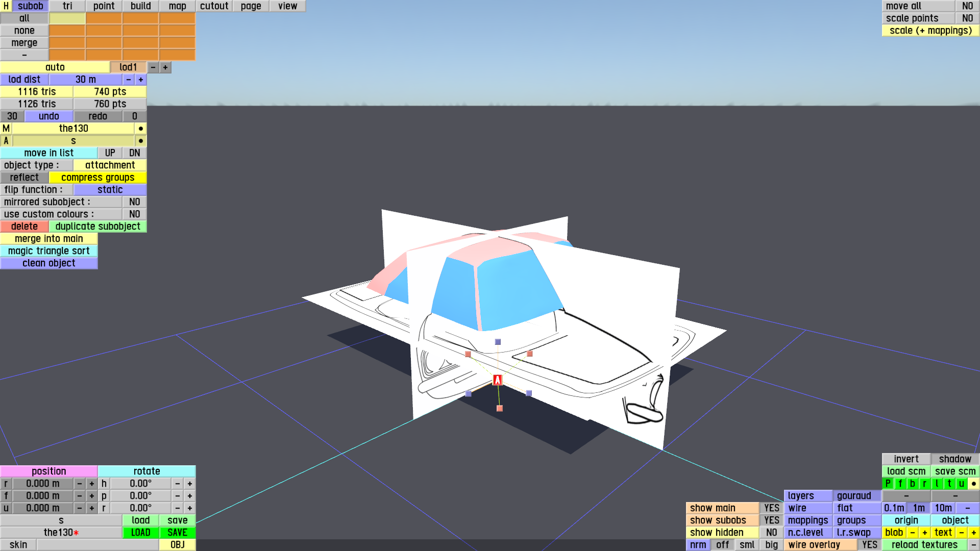Click the plus next to lod1
The height and width of the screenshot is (551, 980).
pyautogui.click(x=165, y=67)
